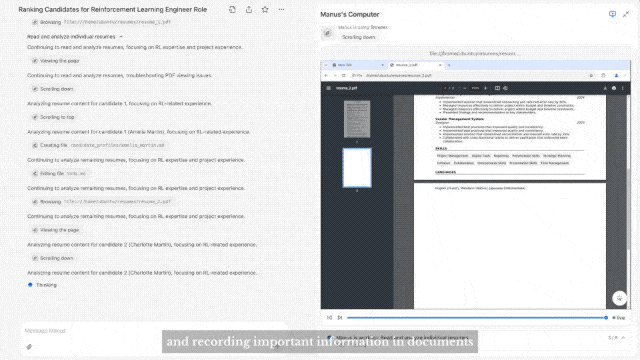Click the task title 'Ranking Candidates for Reinforcement Learning Engineer Role'

113,9
